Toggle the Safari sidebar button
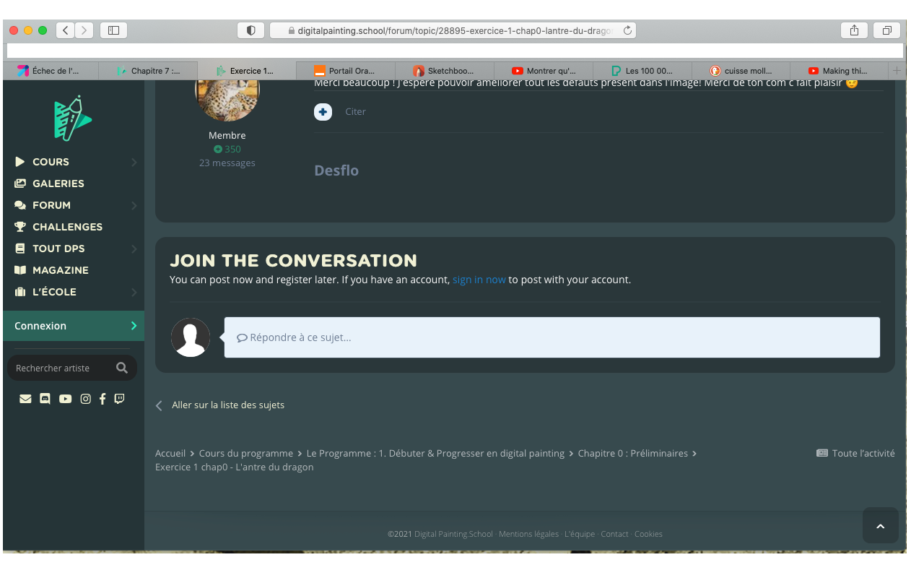Screen dimensions: 924x578 click(113, 30)
